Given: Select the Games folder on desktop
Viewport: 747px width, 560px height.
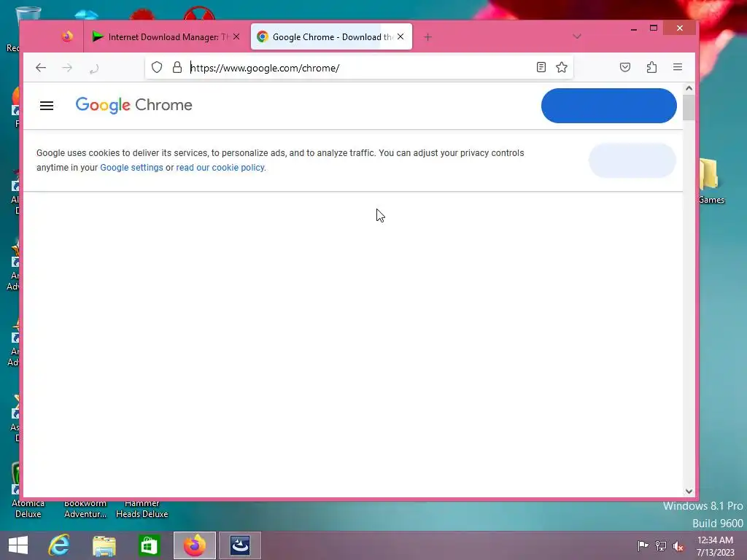Looking at the screenshot, I should (x=711, y=181).
